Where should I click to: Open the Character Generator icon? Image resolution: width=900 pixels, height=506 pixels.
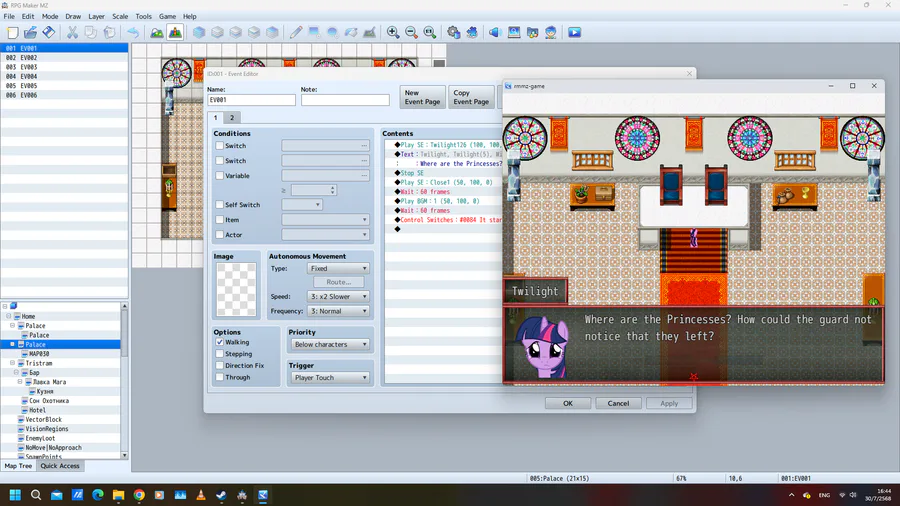551,33
